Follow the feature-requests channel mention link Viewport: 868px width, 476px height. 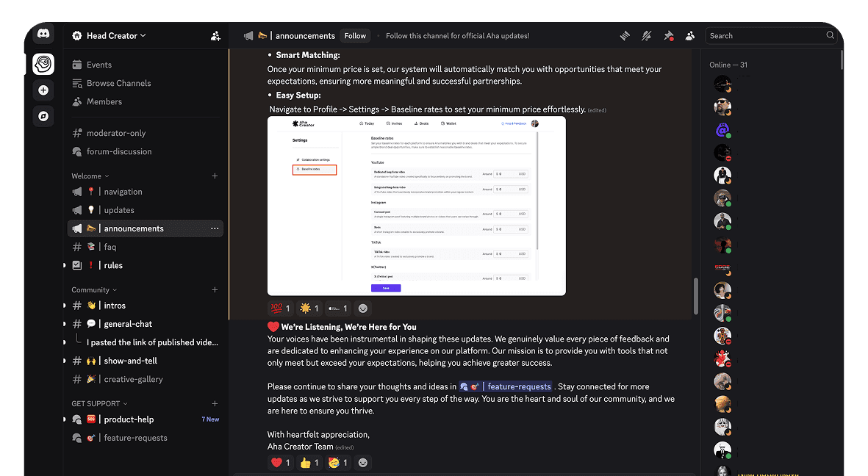506,387
